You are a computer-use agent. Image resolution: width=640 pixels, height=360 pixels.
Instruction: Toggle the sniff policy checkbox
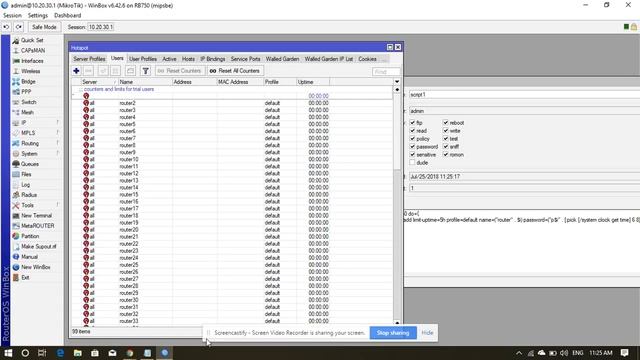(446, 147)
